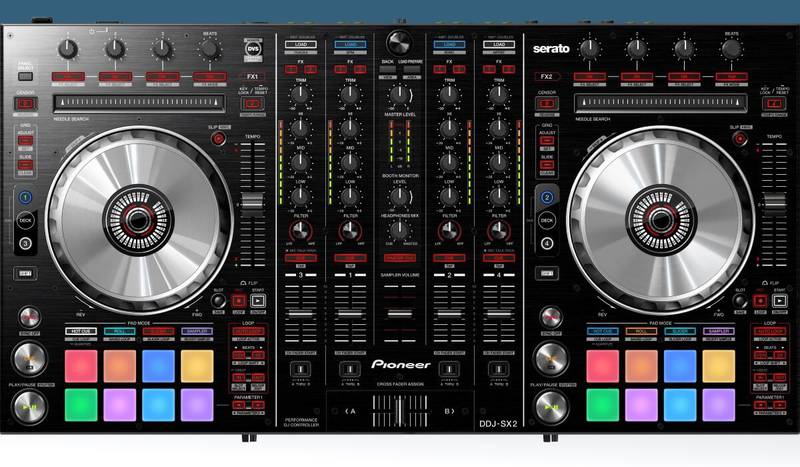This screenshot has height=467, width=800.
Task: Select Hot Cue pad mode on left deck
Action: click(80, 331)
